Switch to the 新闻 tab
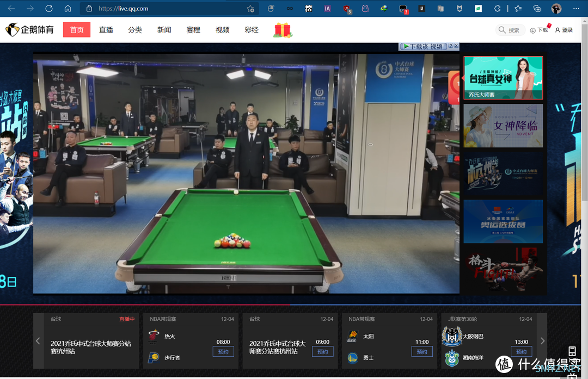 coord(164,30)
